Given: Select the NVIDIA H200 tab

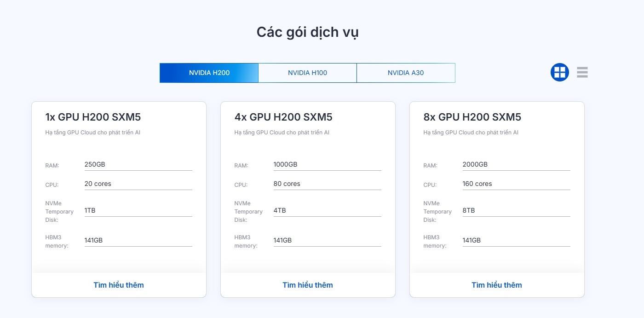Looking at the screenshot, I should pos(209,73).
